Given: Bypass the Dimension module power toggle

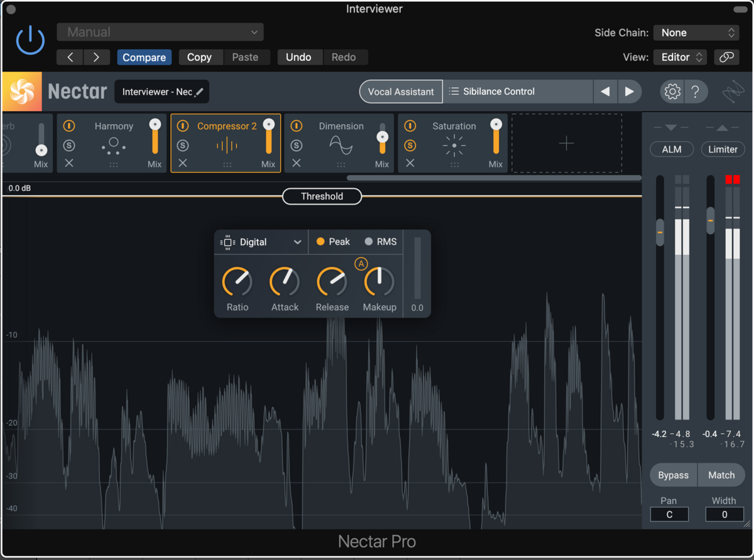Looking at the screenshot, I should [x=296, y=126].
